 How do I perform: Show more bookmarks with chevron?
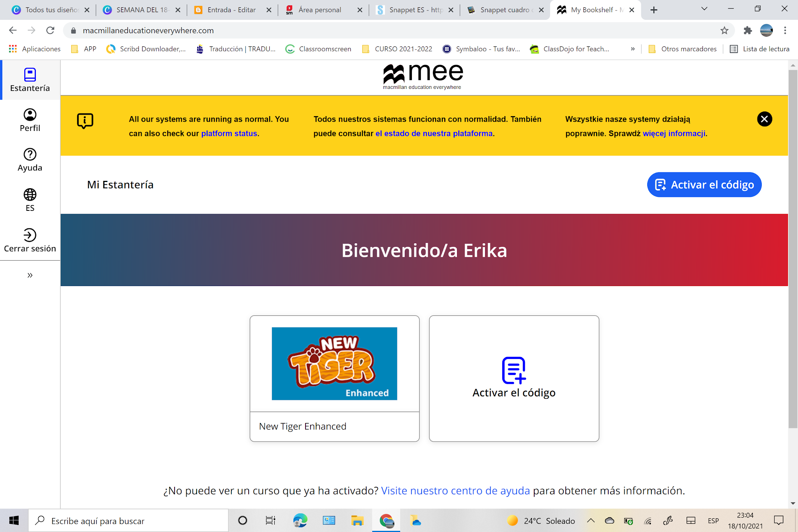pyautogui.click(x=633, y=49)
